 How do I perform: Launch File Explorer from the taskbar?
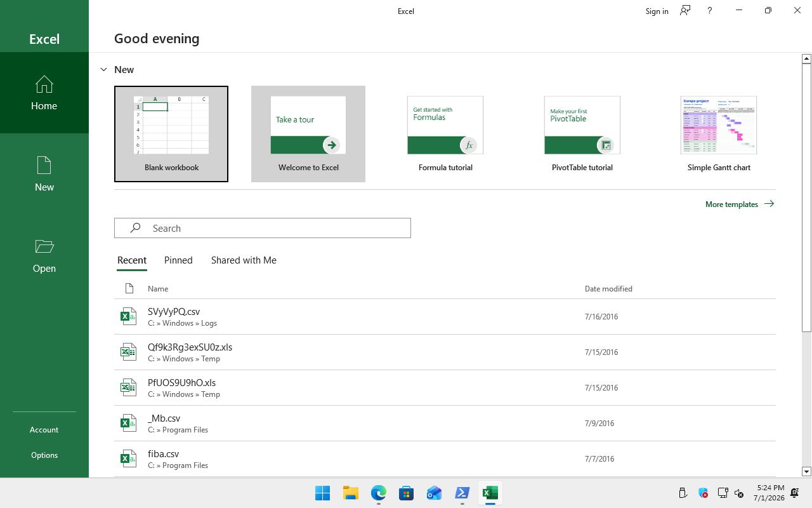(x=350, y=493)
